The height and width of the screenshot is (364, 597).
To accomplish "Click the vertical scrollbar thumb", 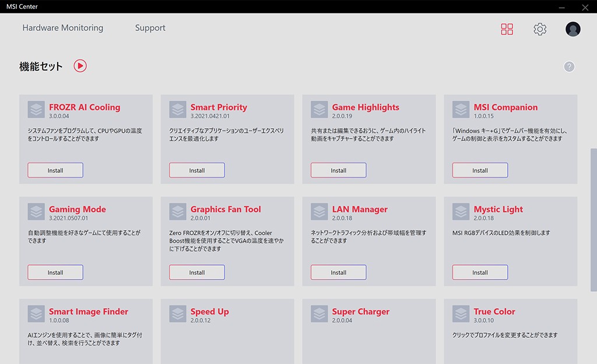I will pyautogui.click(x=594, y=220).
